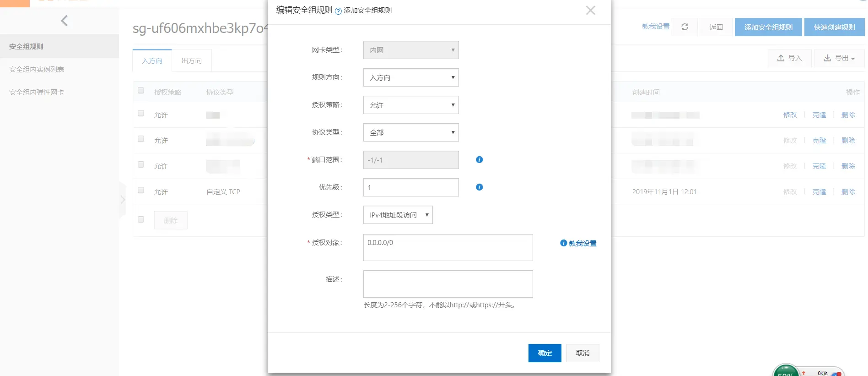Open help icon next to dialog title
The height and width of the screenshot is (376, 868).
pos(338,11)
